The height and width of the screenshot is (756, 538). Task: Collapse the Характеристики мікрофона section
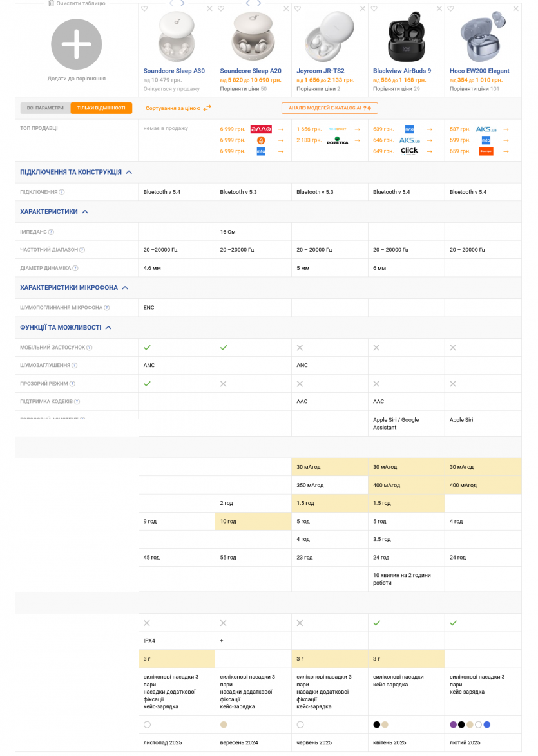[125, 288]
